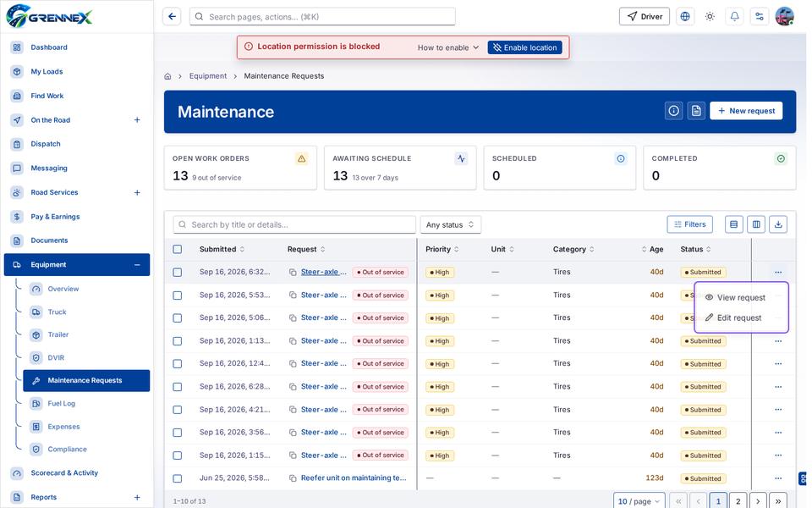Open the settings sliders icon in header
The width and height of the screenshot is (812, 508).
760,17
